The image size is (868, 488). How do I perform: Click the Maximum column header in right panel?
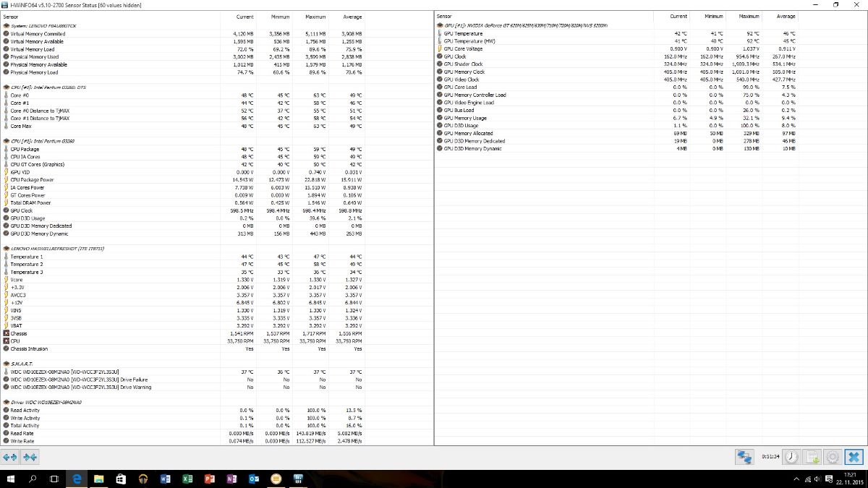pyautogui.click(x=750, y=16)
